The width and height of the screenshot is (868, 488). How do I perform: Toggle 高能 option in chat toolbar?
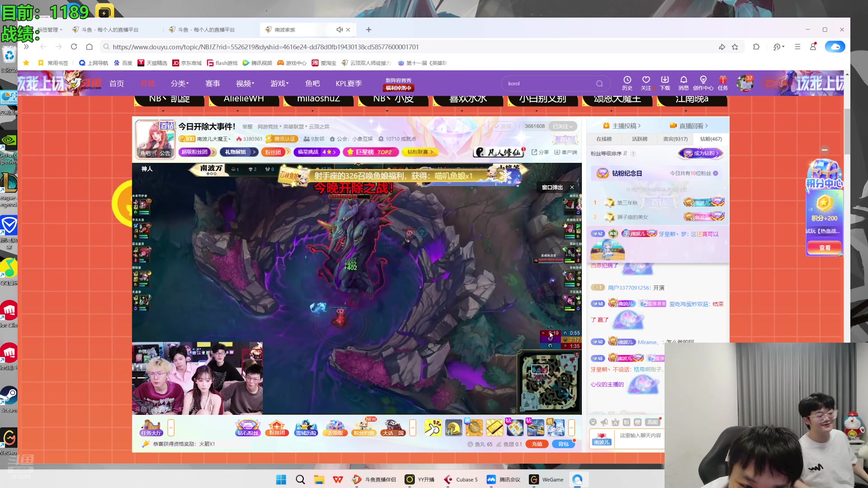click(652, 422)
